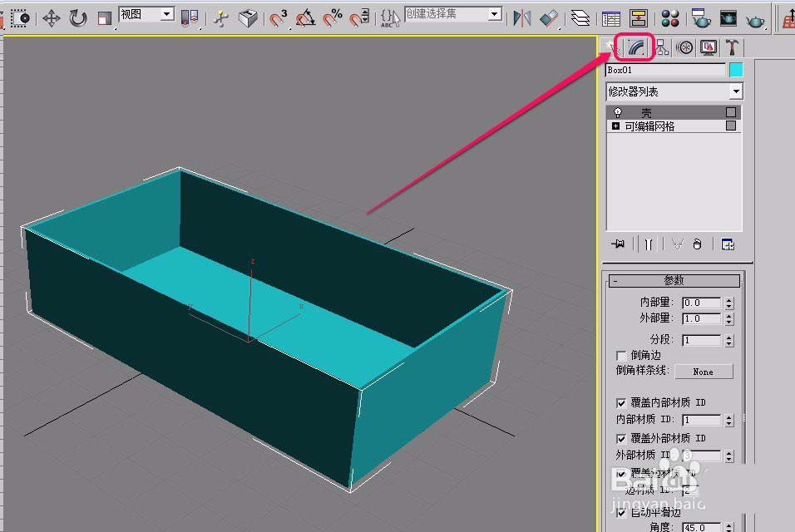Activate the Rotate tool

[78, 19]
